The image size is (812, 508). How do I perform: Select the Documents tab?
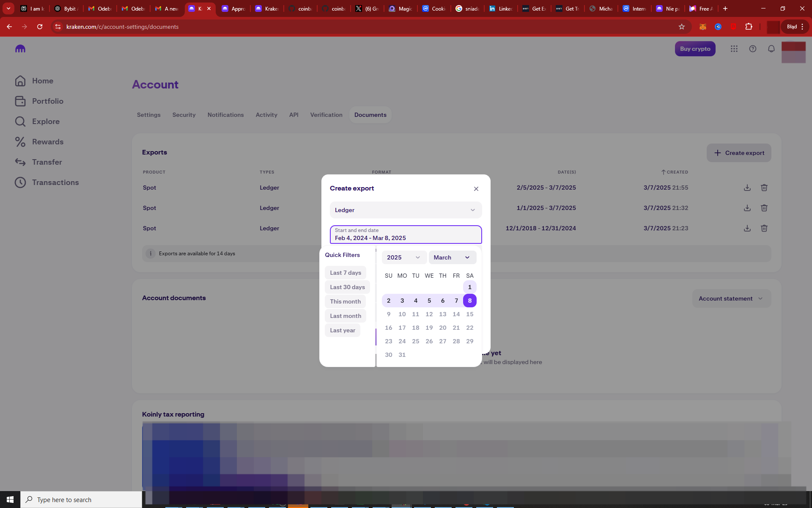click(370, 115)
